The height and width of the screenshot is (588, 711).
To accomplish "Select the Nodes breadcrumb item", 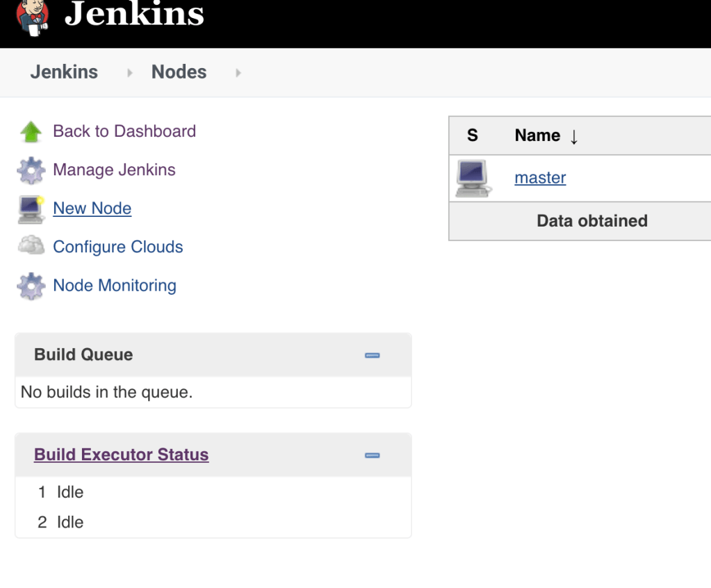I will [x=179, y=72].
